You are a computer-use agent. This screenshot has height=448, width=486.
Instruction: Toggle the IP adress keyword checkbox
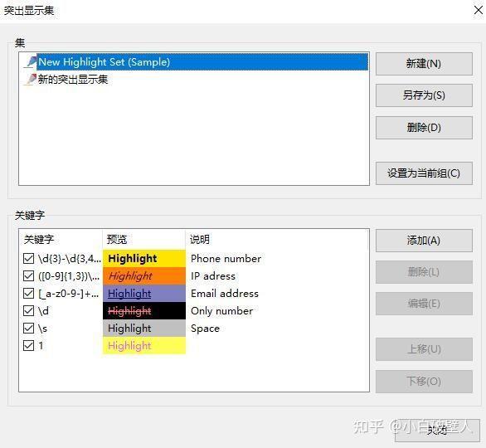coord(28,275)
